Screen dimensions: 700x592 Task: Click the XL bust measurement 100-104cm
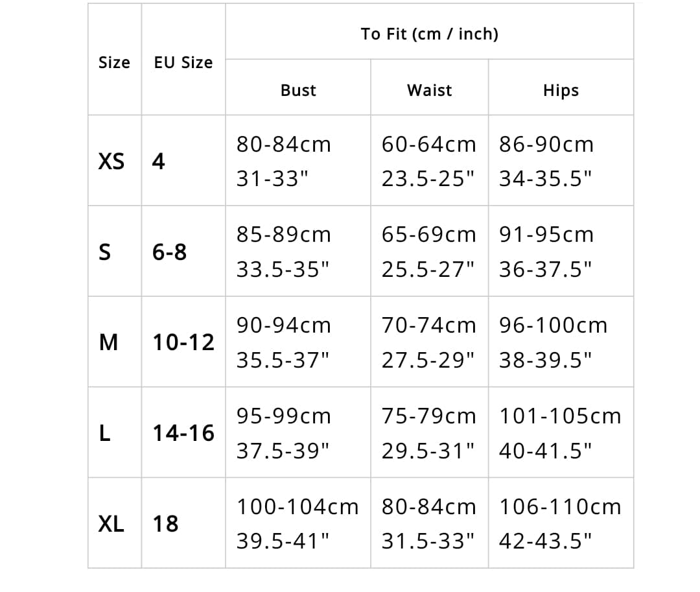(297, 507)
